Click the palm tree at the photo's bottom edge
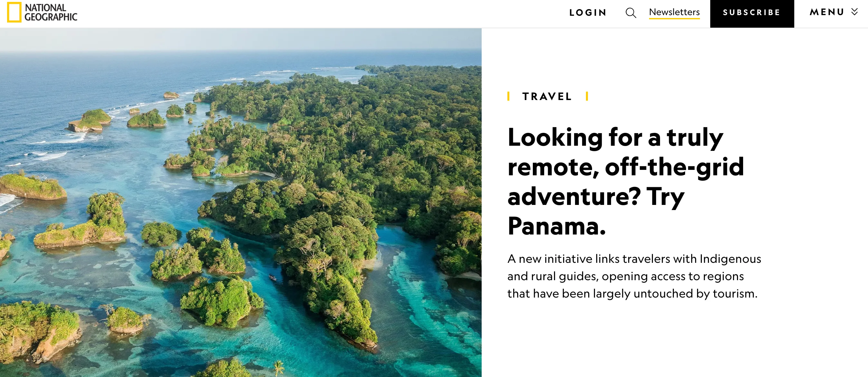Viewport: 868px width, 377px height. tap(279, 368)
